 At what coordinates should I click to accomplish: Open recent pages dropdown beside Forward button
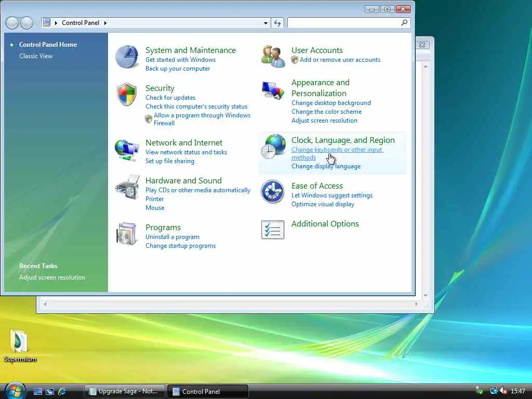pyautogui.click(x=37, y=23)
